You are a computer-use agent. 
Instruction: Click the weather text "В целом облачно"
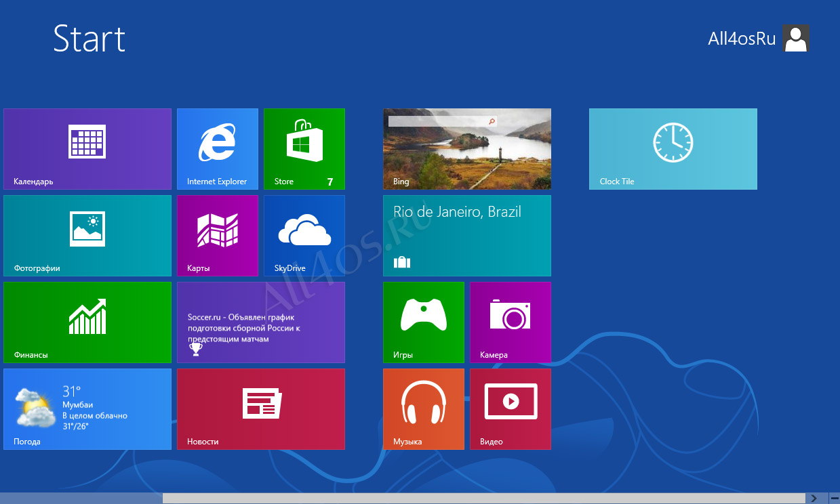(x=95, y=415)
